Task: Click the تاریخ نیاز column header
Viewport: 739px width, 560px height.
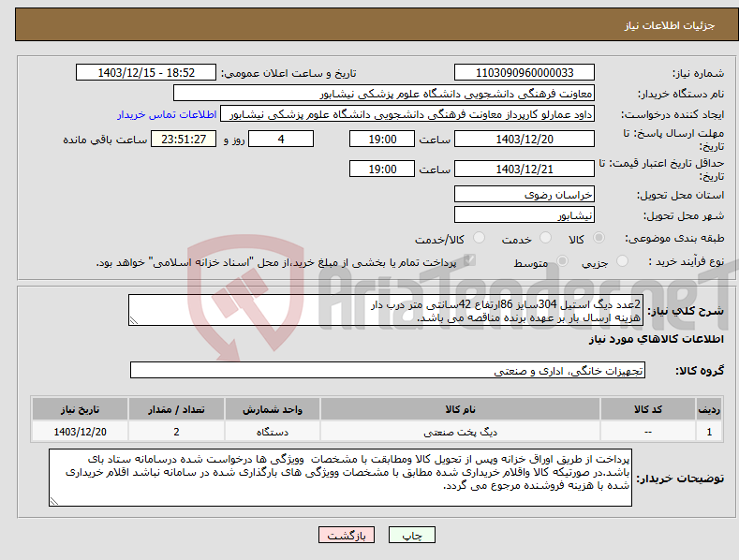Action: (x=80, y=409)
